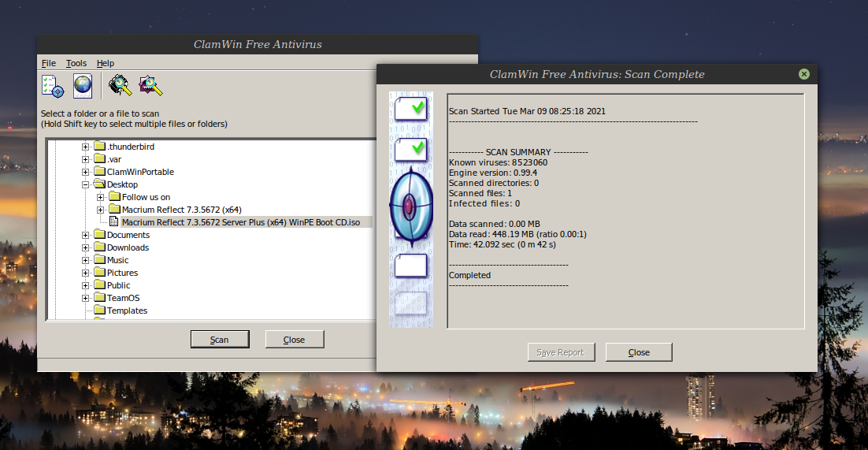This screenshot has height=450, width=868.
Task: Select the Desktop folder
Action: pos(122,184)
